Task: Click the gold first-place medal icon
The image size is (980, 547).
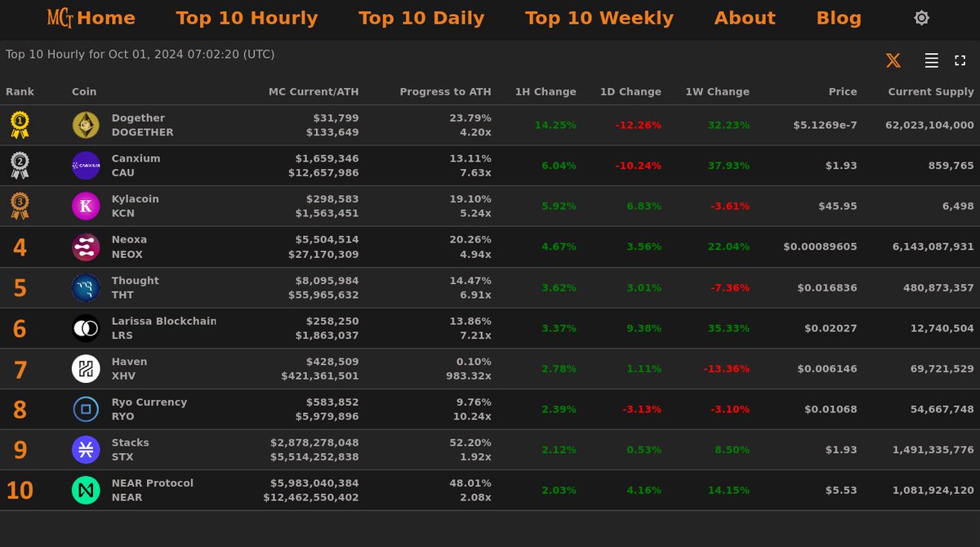Action: pyautogui.click(x=20, y=125)
